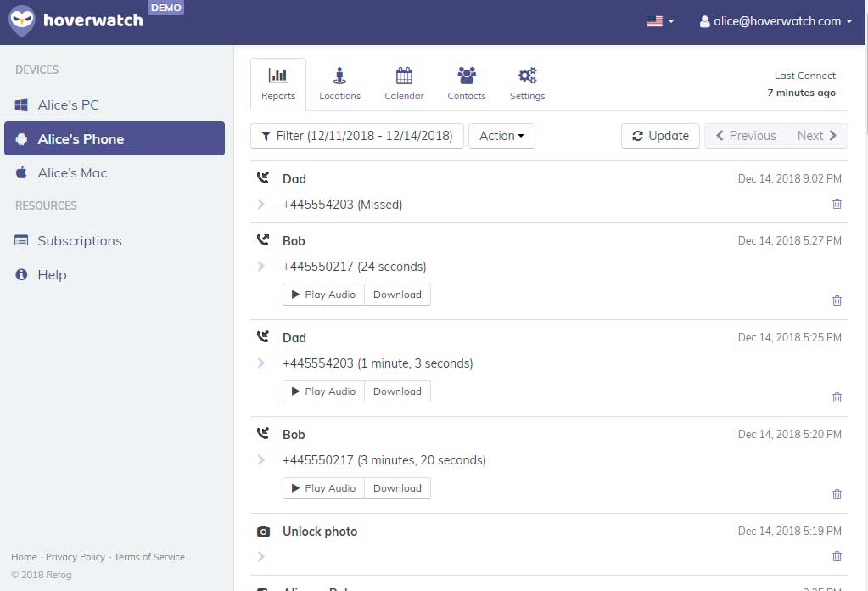Delete Bob's 24 seconds call entry
This screenshot has height=591, width=868.
point(837,301)
